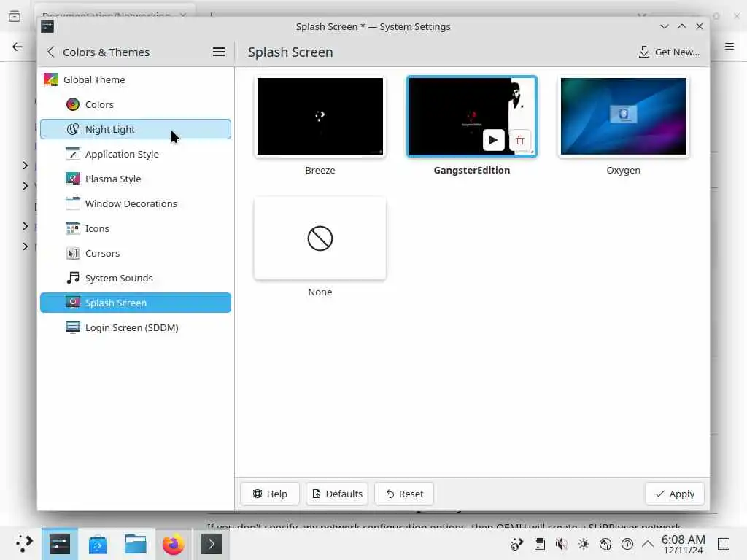This screenshot has width=747, height=560.
Task: Delete the GangsterEdition splash theme
Action: [520, 140]
